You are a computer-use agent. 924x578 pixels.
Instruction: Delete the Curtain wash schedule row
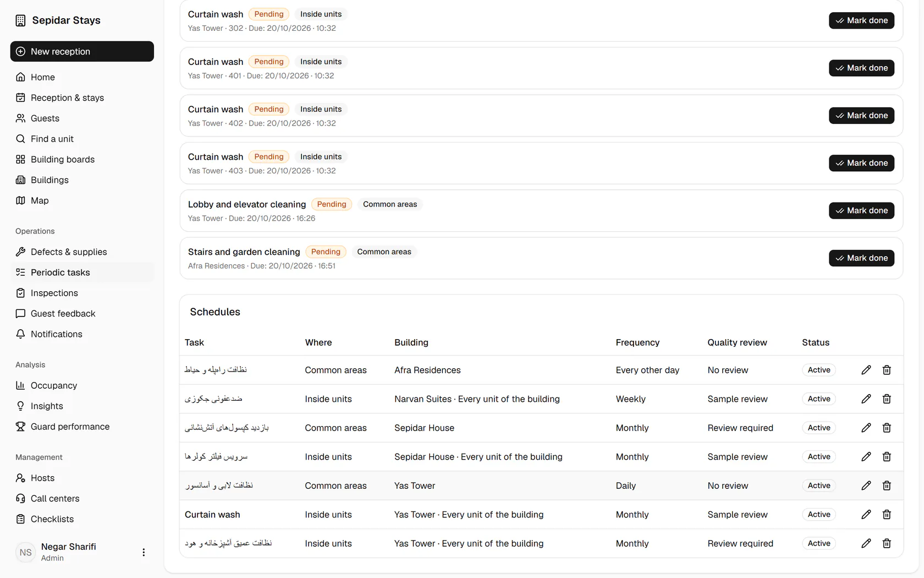(887, 514)
